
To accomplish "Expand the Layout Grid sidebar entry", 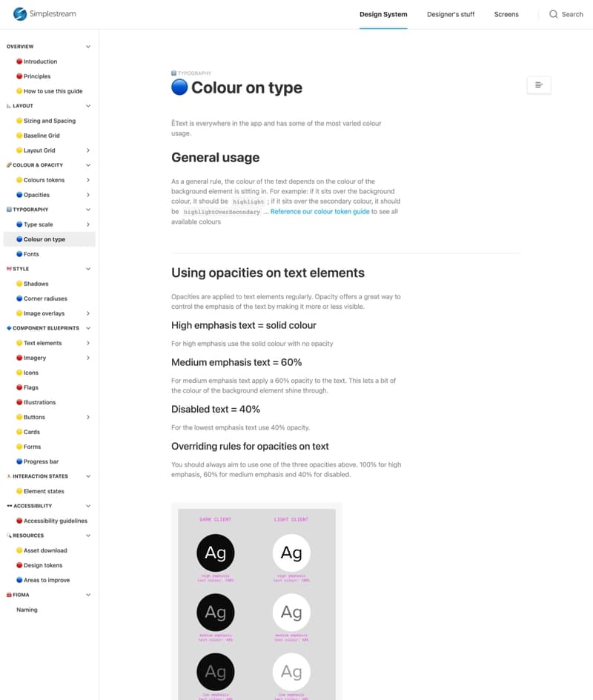I will click(x=87, y=150).
